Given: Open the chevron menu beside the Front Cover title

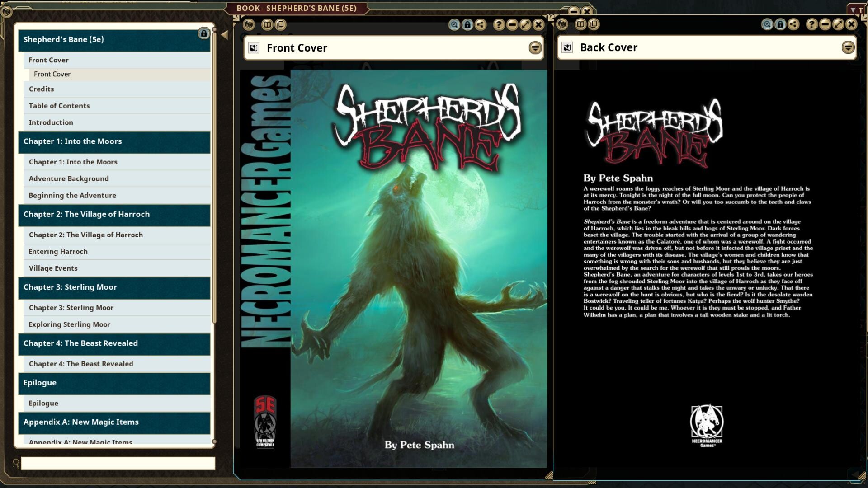Looking at the screenshot, I should (534, 47).
